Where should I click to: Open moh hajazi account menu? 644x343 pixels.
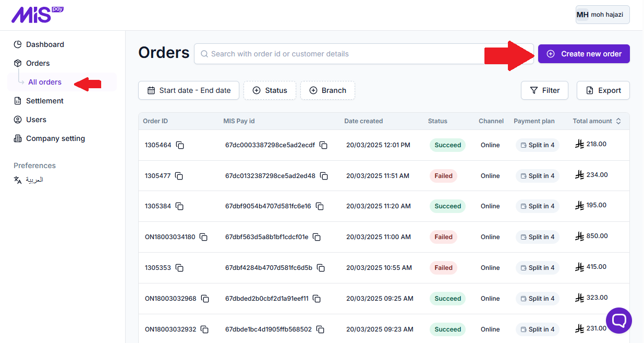pos(602,15)
